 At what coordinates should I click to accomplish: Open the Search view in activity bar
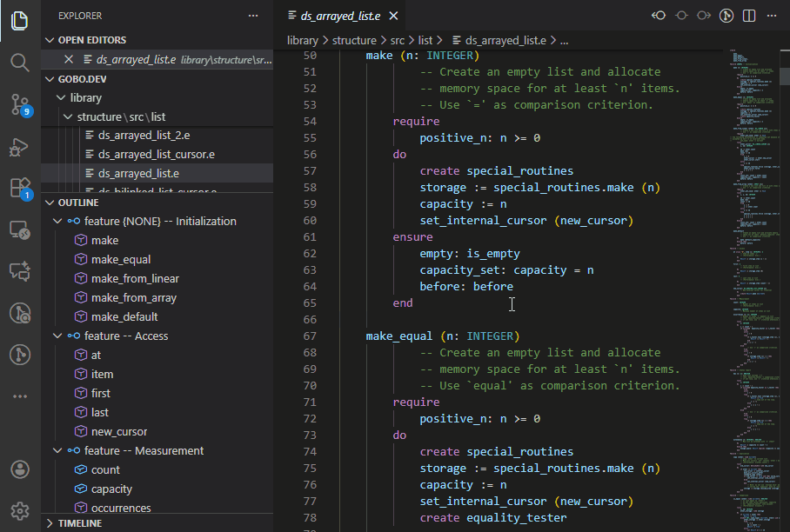(20, 62)
